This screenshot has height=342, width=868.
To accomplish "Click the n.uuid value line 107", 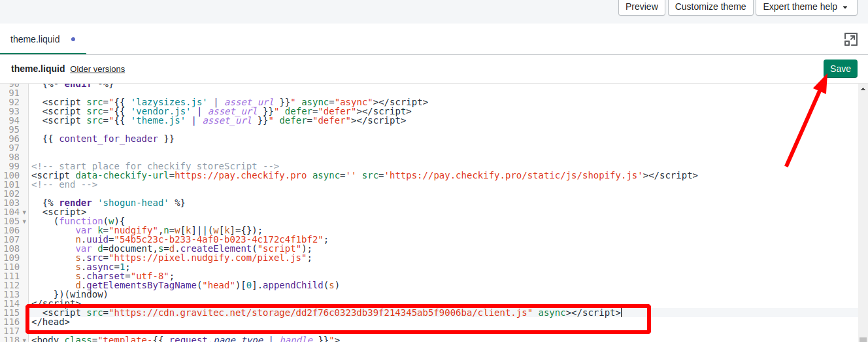I will [201, 239].
